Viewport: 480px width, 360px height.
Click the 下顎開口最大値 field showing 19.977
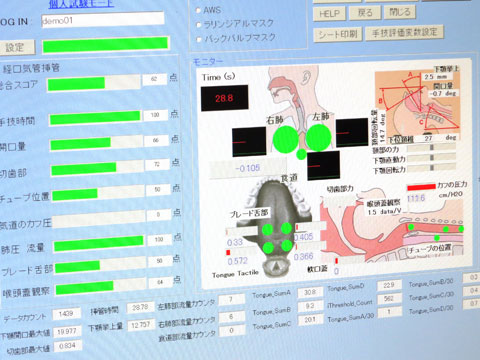[67, 331]
